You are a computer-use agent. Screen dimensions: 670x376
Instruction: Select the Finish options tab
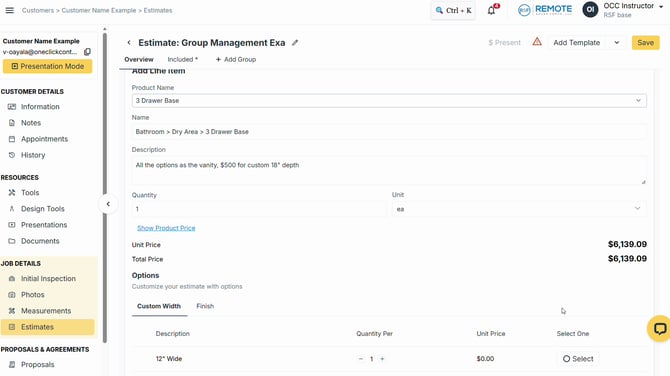(205, 306)
